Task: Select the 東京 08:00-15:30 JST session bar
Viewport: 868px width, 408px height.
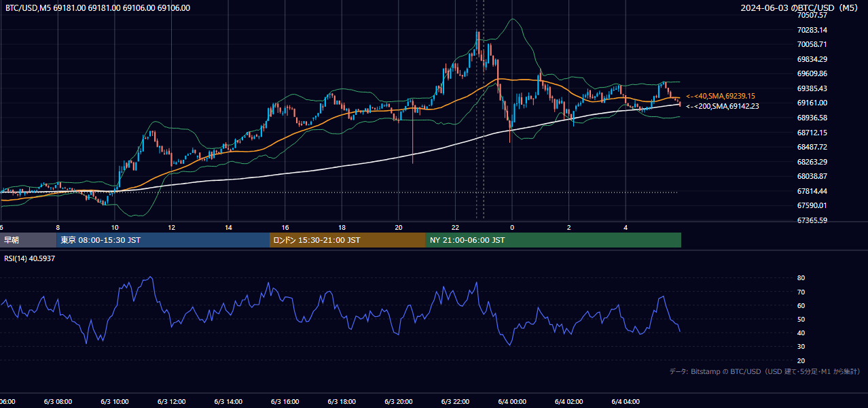Action: point(163,240)
